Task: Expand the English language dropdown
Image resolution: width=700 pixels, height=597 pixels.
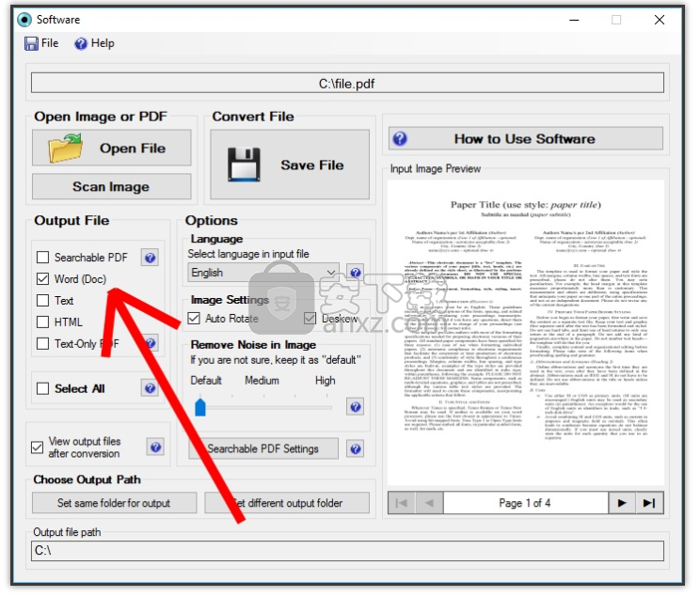Action: (x=263, y=272)
